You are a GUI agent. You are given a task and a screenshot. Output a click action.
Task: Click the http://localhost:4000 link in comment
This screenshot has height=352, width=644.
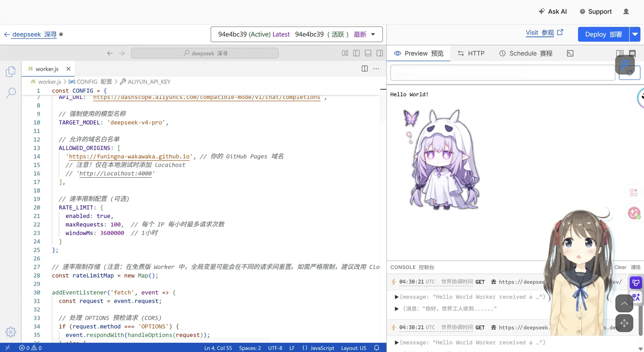115,173
